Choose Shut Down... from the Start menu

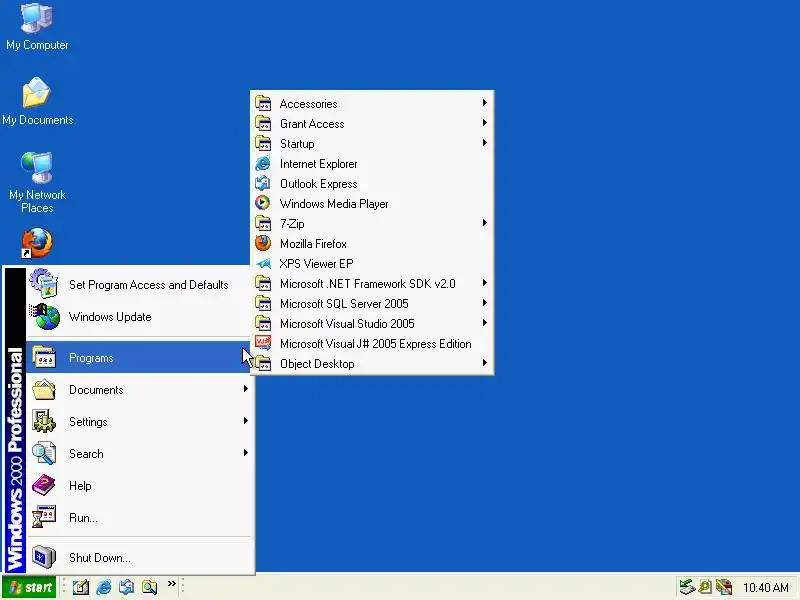(139, 558)
